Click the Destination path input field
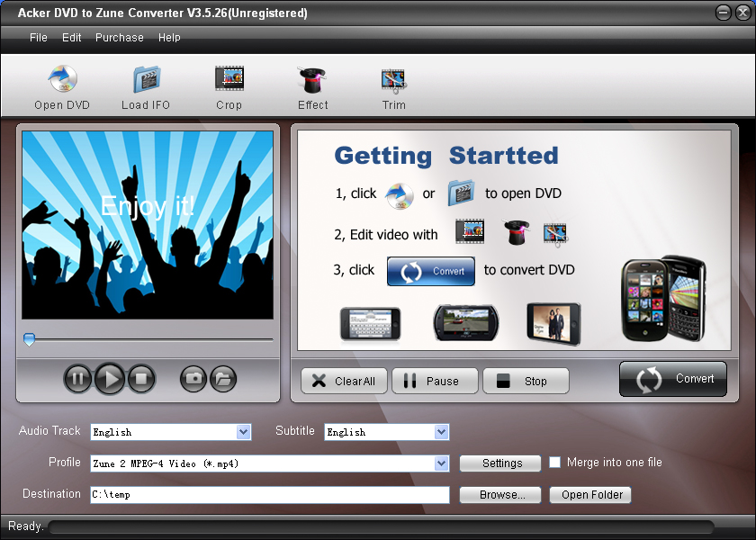The width and height of the screenshot is (756, 540). coord(270,494)
